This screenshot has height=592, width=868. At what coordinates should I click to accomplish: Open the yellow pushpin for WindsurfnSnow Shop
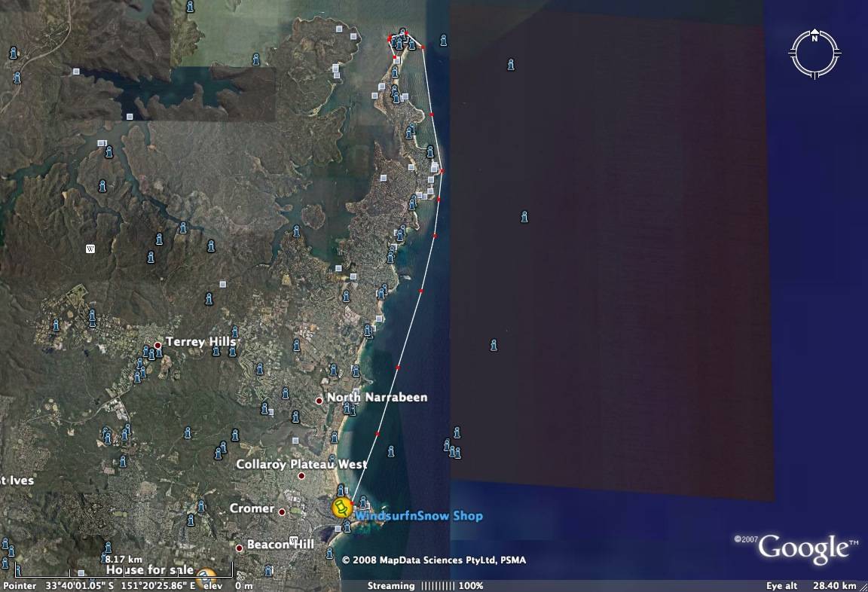click(x=341, y=507)
